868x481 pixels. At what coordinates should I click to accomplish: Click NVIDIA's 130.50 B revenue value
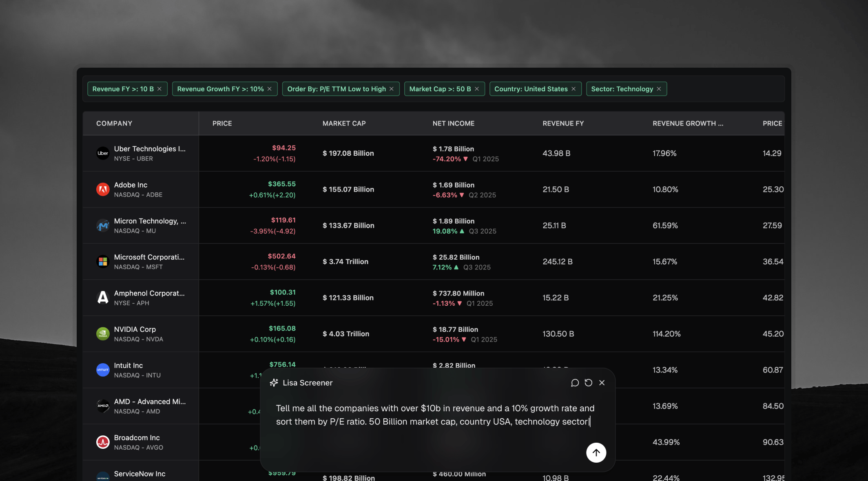[558, 334]
